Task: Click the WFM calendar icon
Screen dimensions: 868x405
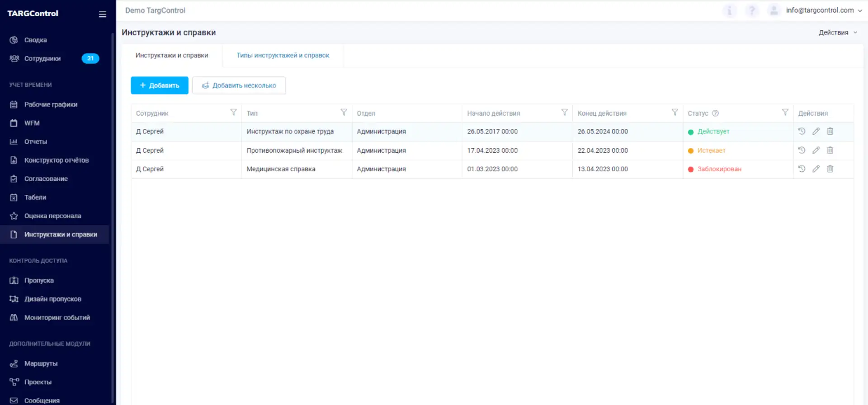Action: point(14,123)
